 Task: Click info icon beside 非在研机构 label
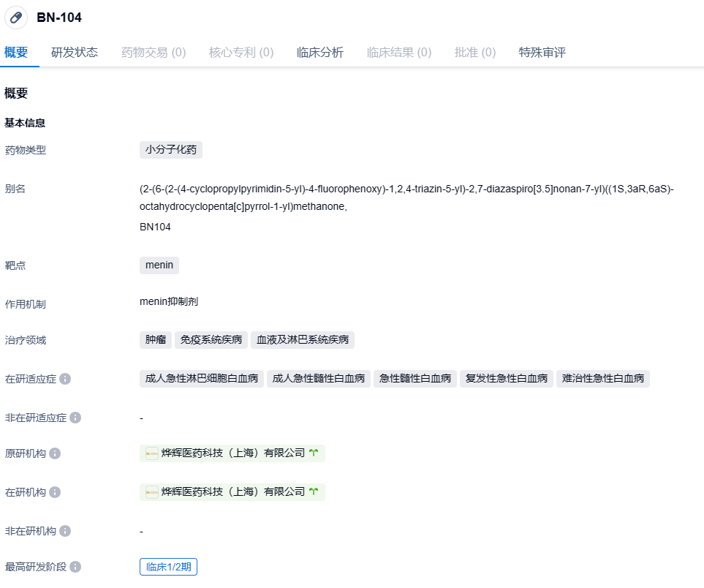(x=65, y=531)
